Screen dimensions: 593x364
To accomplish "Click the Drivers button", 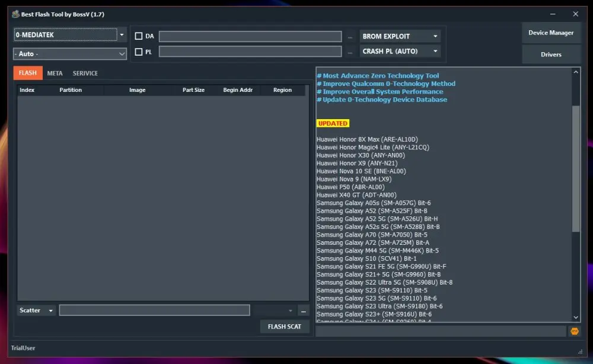I will click(551, 55).
